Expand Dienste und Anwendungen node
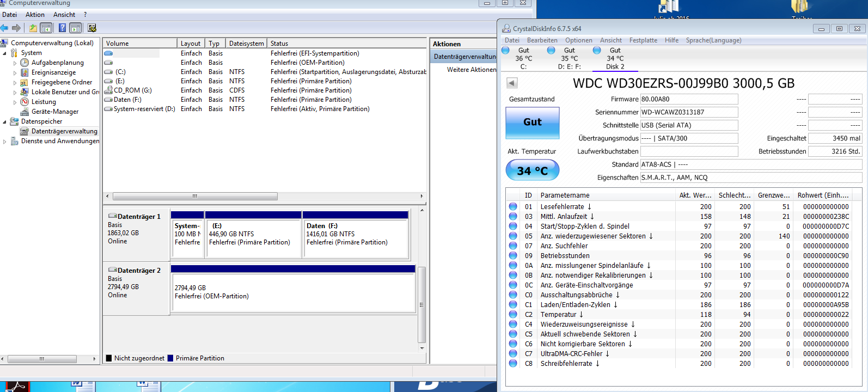 point(5,142)
